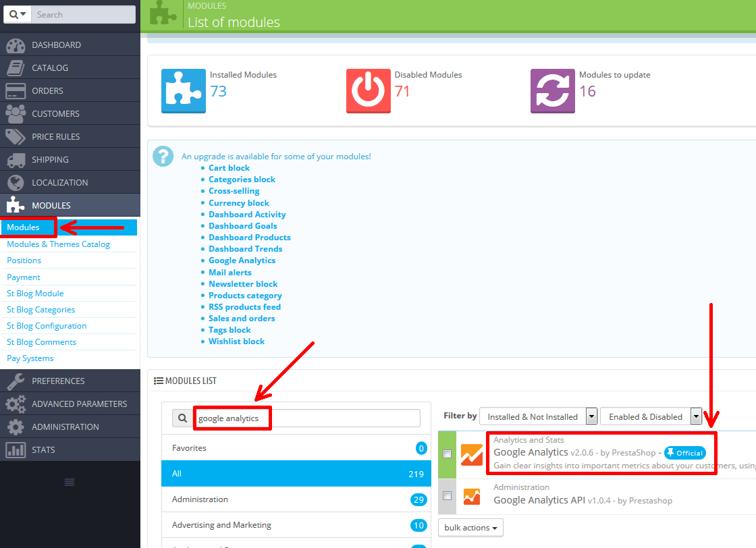Click the Catalog book icon
Viewport: 756px width, 548px height.
point(16,68)
